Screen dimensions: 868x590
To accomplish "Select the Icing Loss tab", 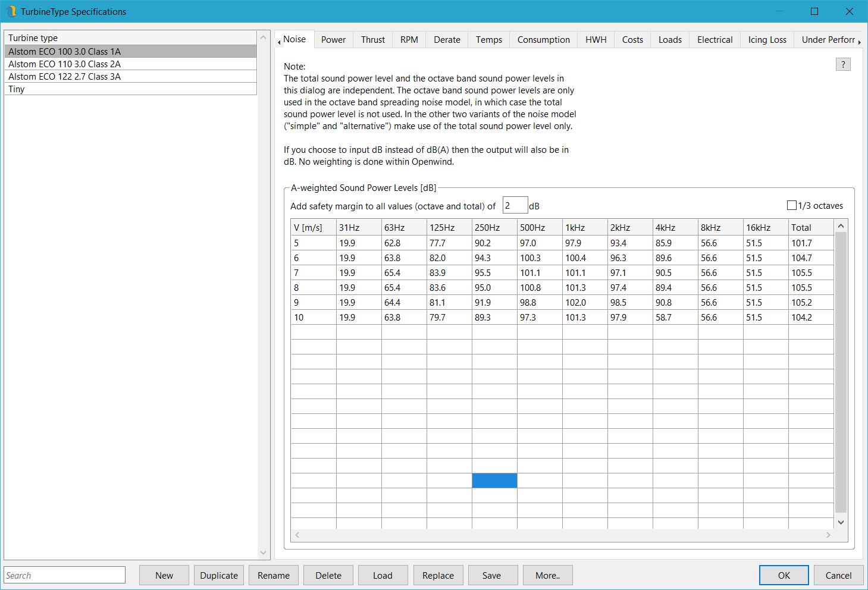I will tap(767, 40).
